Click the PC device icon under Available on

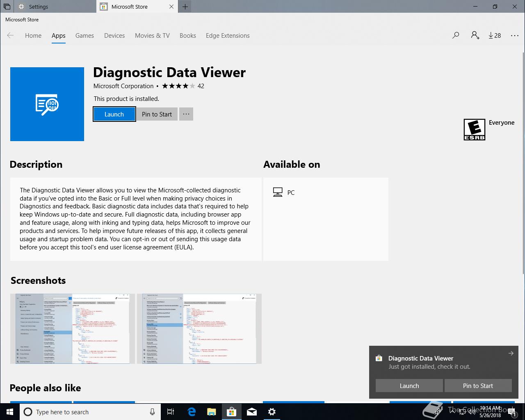278,192
